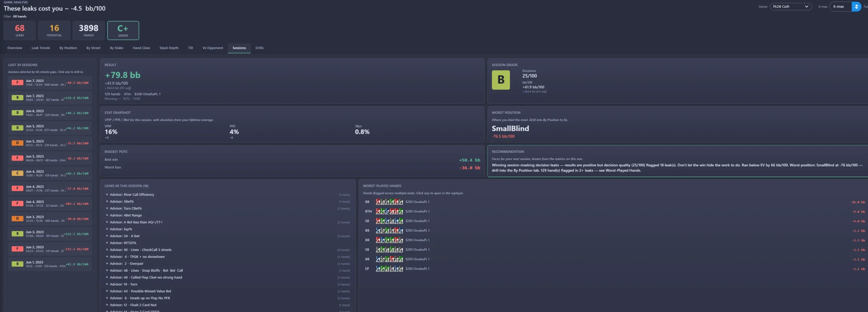Click the Heads up on Flop No PFR row
Screen dimensions: 868x312
(228, 298)
